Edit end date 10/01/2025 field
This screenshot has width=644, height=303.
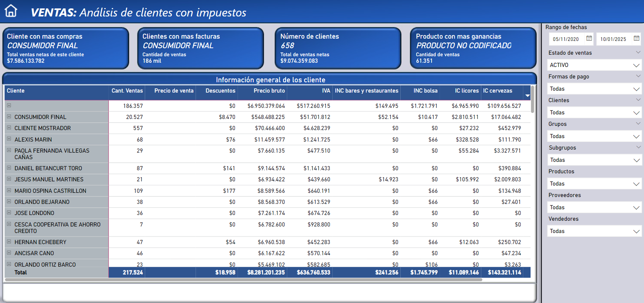coord(613,39)
